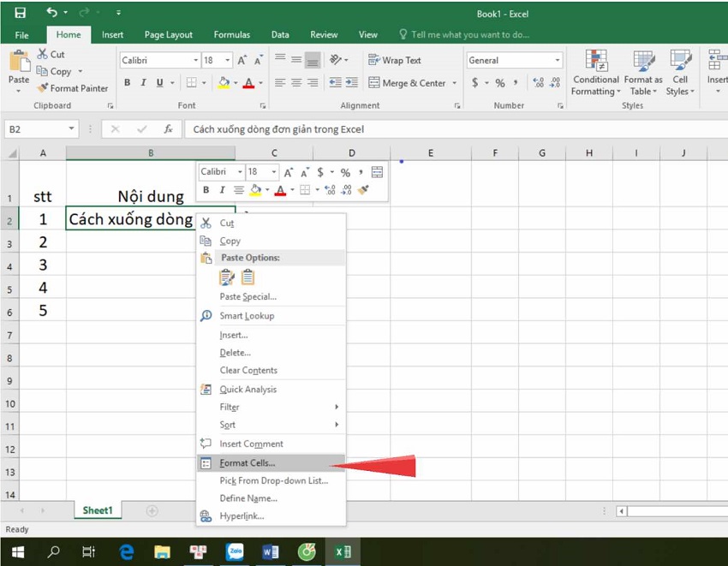Click the ribbon Percent Style icon
The image size is (728, 566).
pos(500,83)
